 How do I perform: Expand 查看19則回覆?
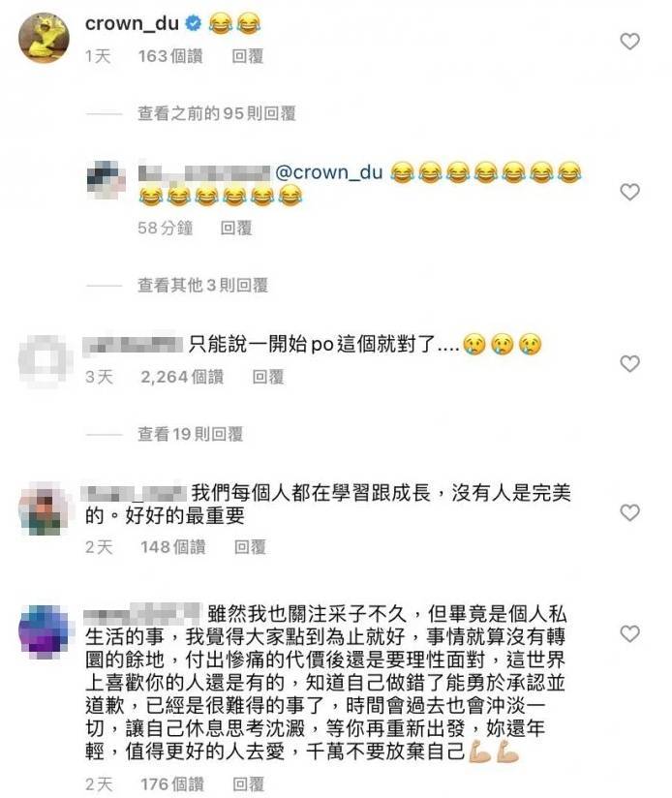[190, 434]
